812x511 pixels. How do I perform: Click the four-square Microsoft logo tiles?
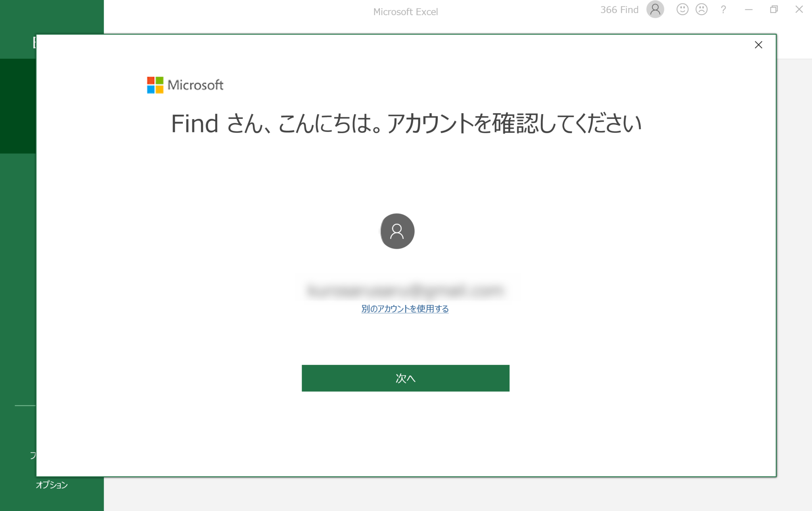(x=155, y=85)
